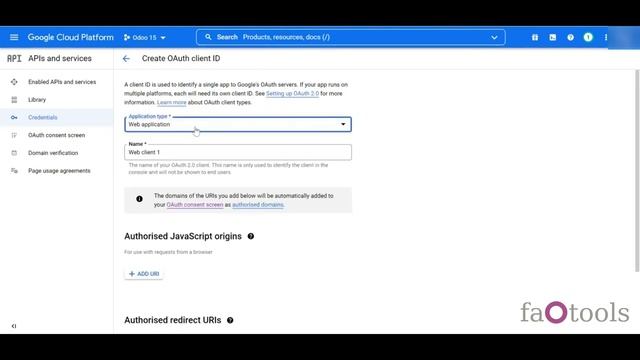This screenshot has height=360, width=640.
Task: Open the notifications badge icon
Action: click(588, 37)
